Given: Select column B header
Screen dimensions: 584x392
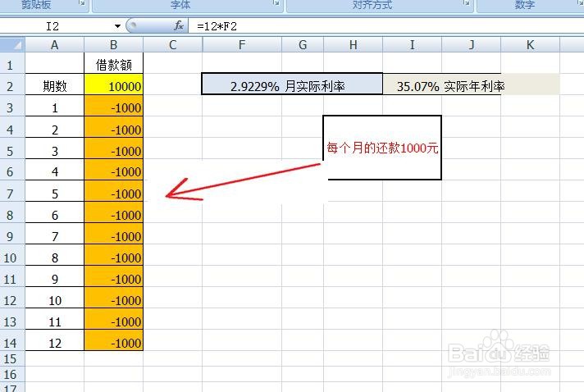Looking at the screenshot, I should [113, 45].
